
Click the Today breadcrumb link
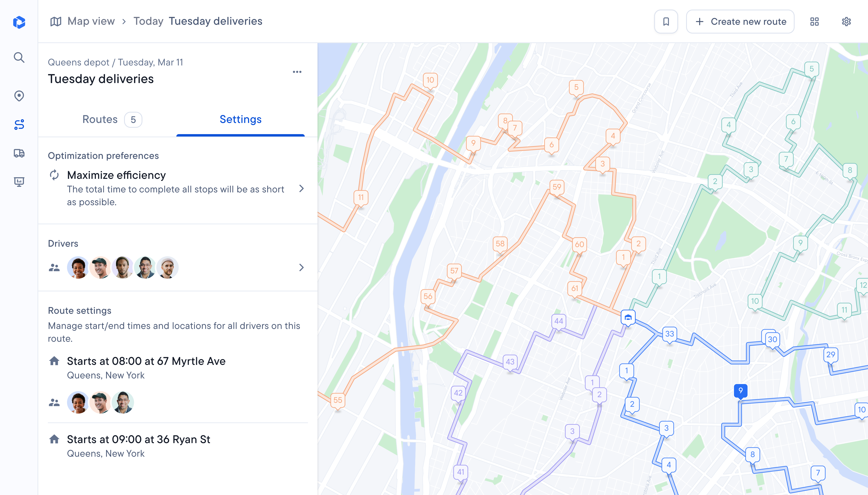(148, 21)
